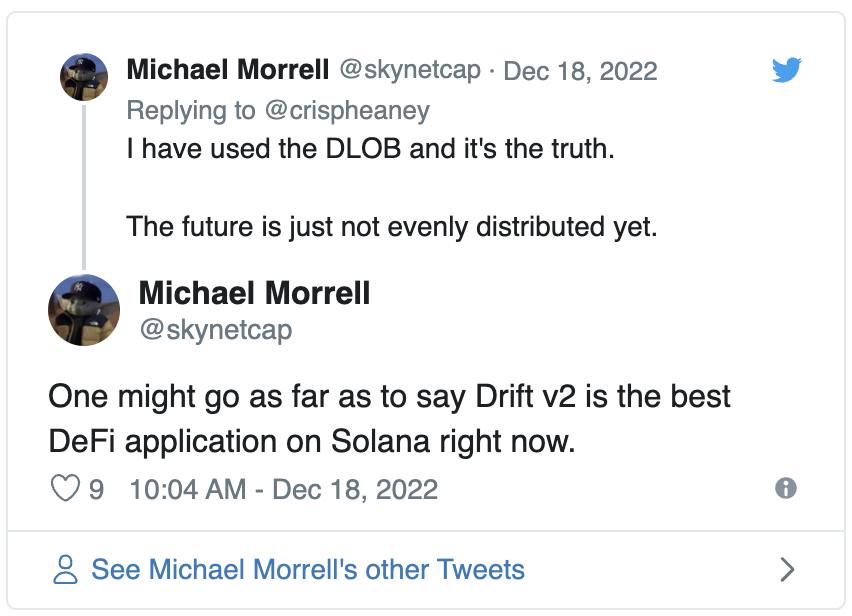Open the Twitter Ads info icon
852x616 pixels.
[x=786, y=488]
